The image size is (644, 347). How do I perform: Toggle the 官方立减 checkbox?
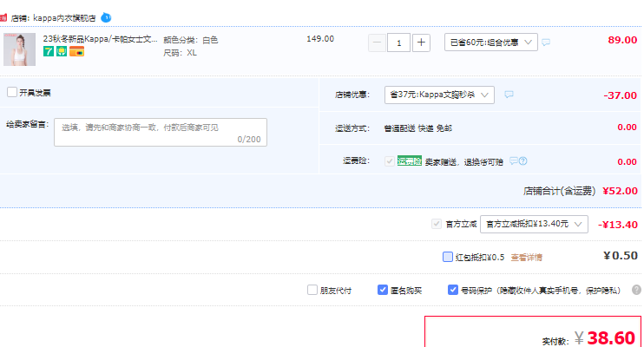(437, 224)
